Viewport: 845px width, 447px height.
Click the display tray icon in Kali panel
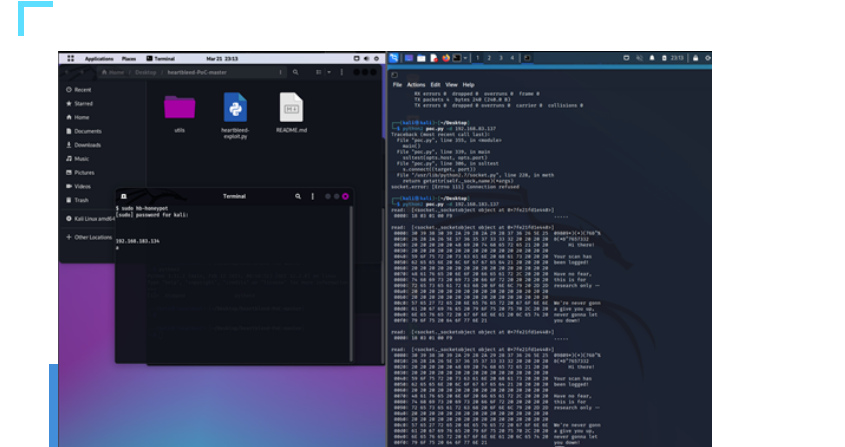(626, 58)
